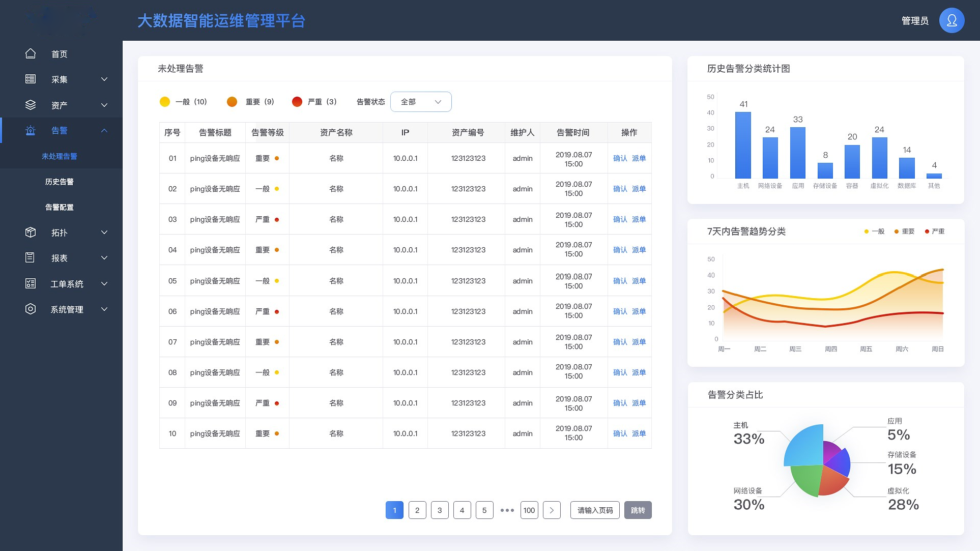Toggle the 重要 orange severity filter

tap(232, 102)
